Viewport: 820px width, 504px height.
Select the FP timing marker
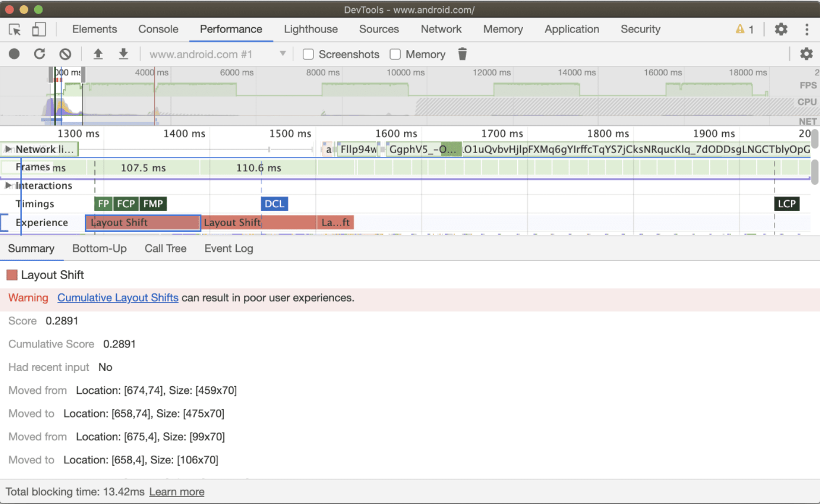[104, 204]
